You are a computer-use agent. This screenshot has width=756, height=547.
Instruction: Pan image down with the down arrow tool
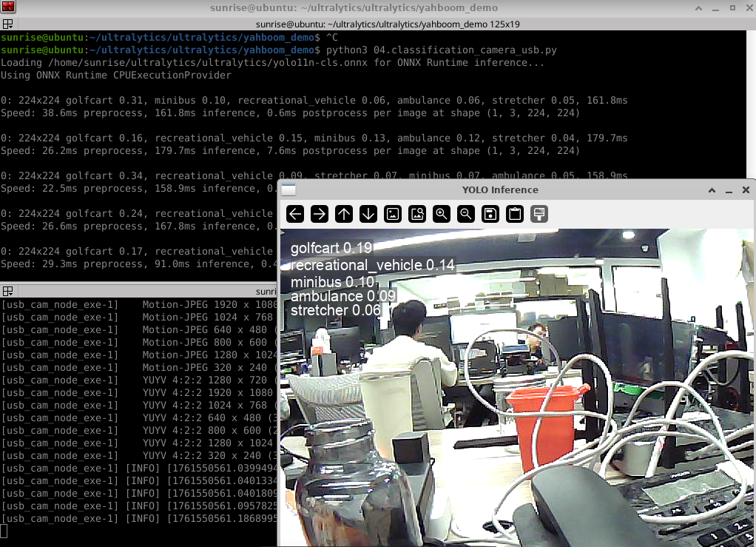click(368, 214)
